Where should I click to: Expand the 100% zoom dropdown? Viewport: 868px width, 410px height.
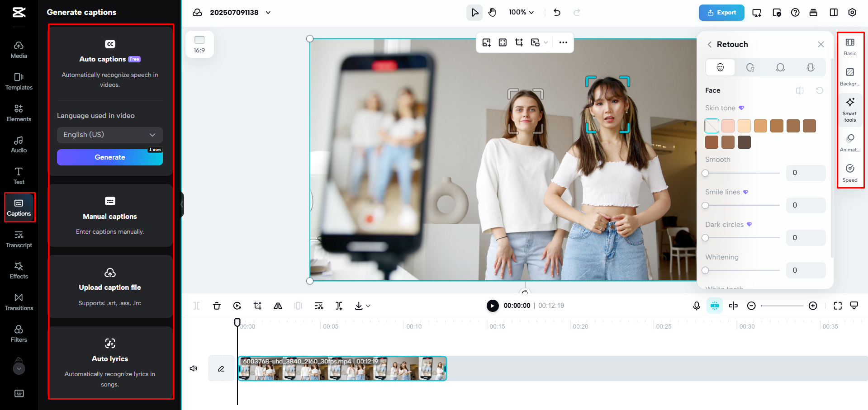[x=521, y=12]
